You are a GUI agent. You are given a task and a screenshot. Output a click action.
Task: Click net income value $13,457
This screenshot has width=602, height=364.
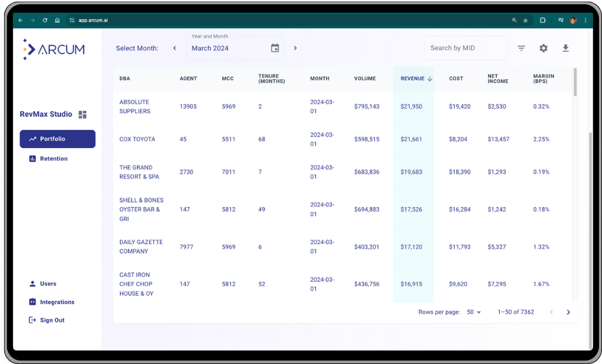tap(499, 139)
